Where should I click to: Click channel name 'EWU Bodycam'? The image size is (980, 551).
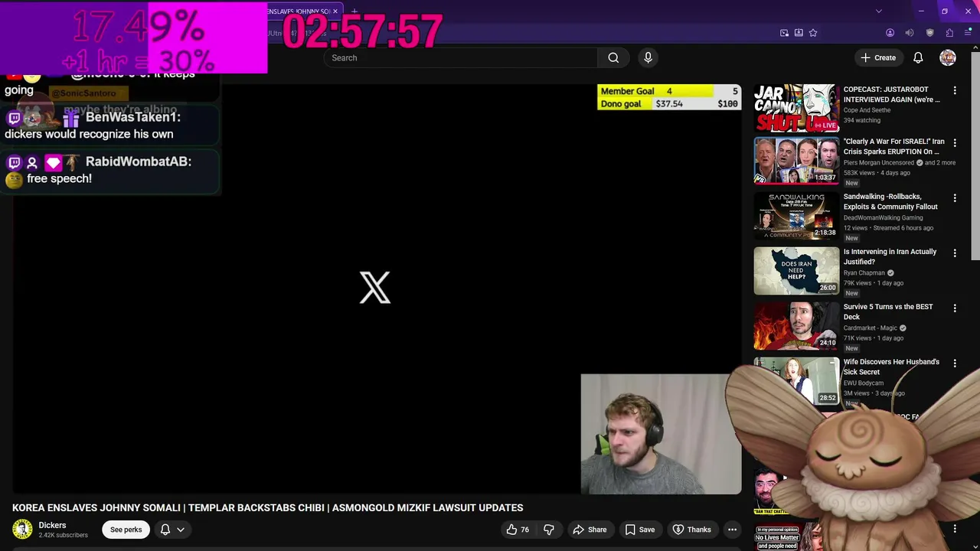tap(864, 383)
